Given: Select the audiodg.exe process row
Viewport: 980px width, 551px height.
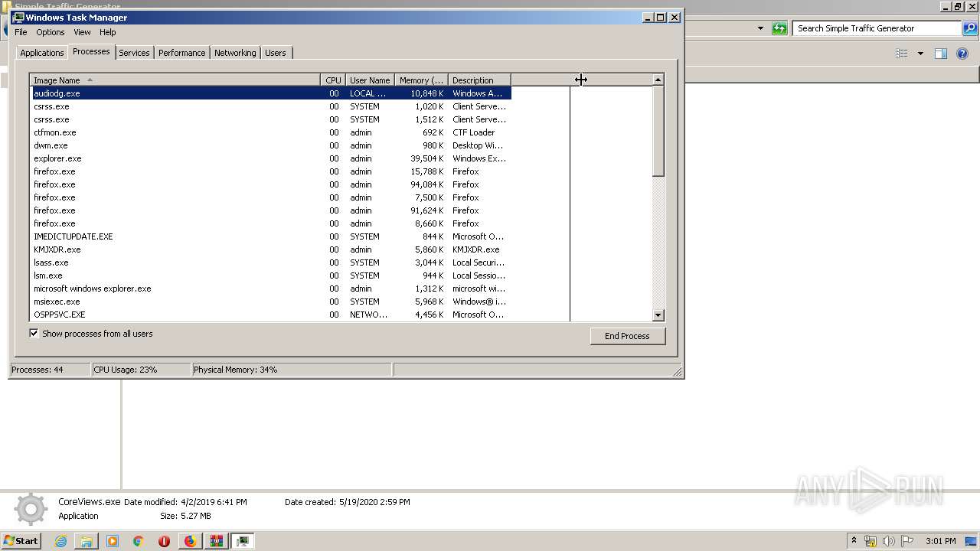Looking at the screenshot, I should [x=271, y=93].
